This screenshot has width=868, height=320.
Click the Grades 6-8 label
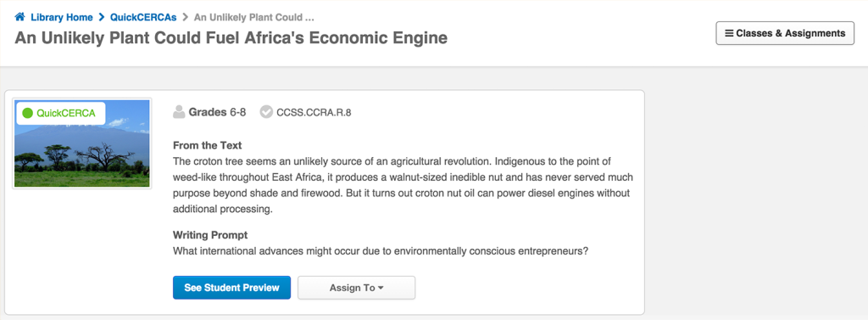click(217, 113)
